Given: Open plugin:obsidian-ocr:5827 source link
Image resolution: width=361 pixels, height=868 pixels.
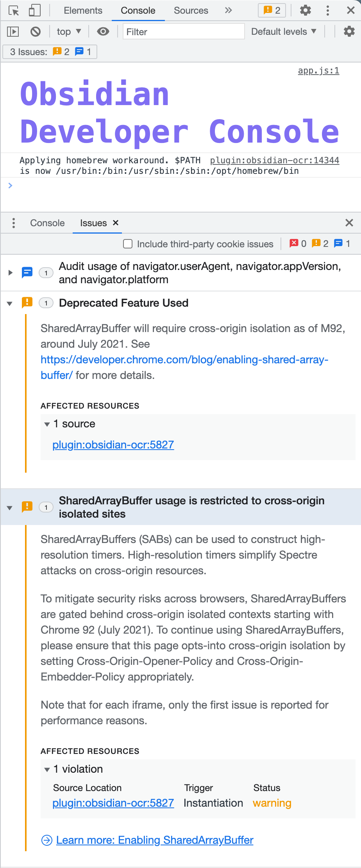Looking at the screenshot, I should [x=113, y=445].
